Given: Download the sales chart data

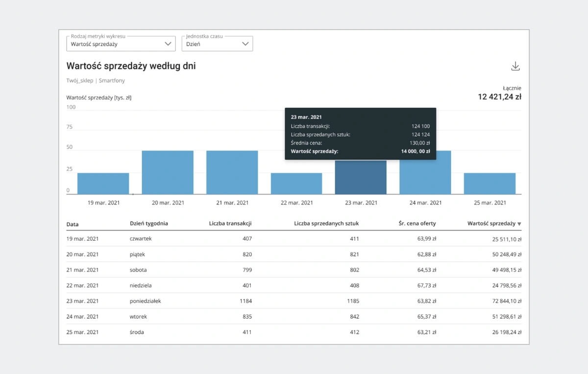Looking at the screenshot, I should [x=515, y=67].
